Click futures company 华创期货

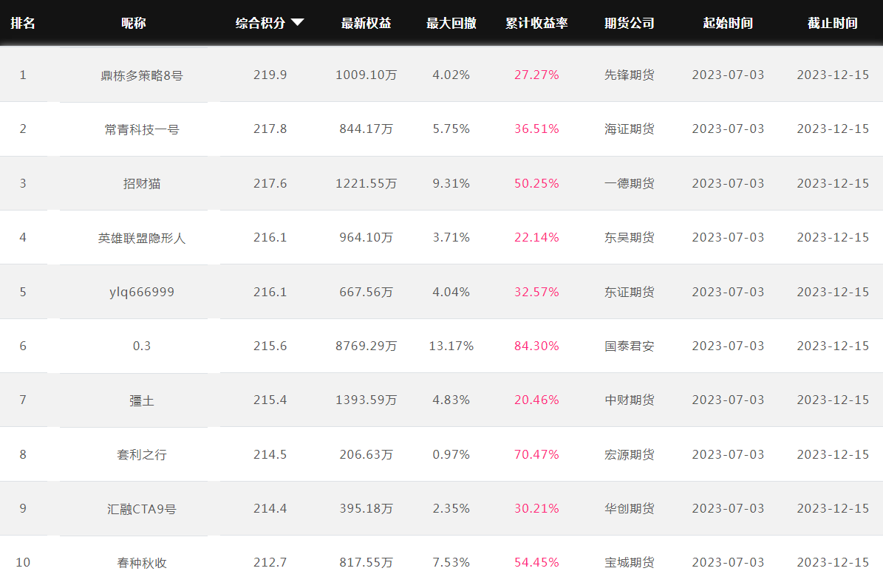[x=629, y=508]
